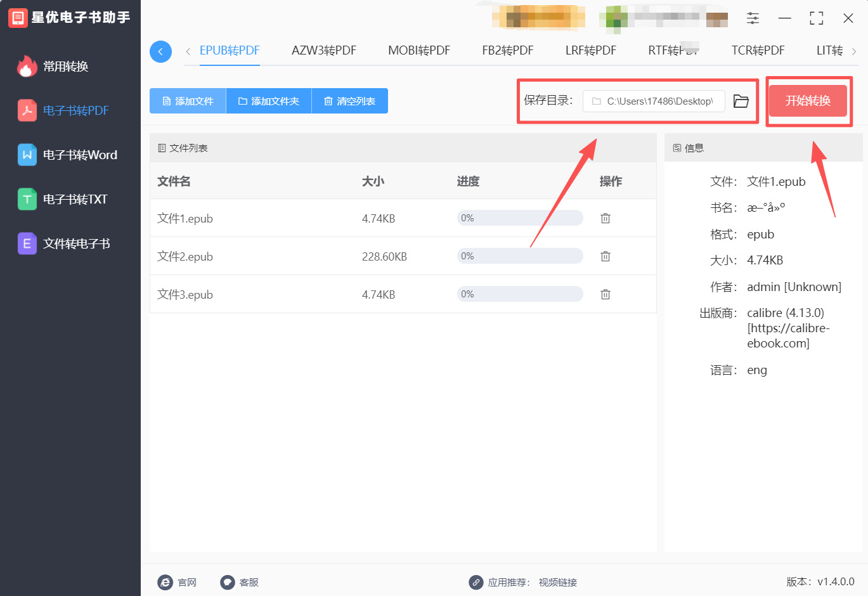Click the blue back arrow button
868x596 pixels.
160,51
